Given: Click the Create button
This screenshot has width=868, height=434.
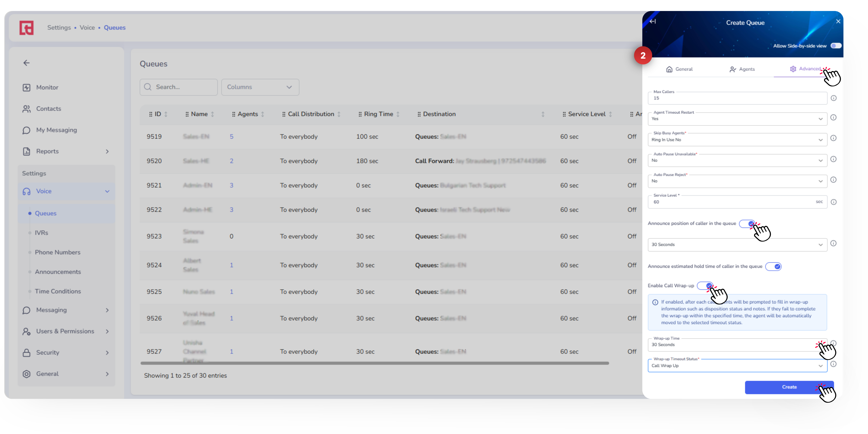Looking at the screenshot, I should pos(789,387).
